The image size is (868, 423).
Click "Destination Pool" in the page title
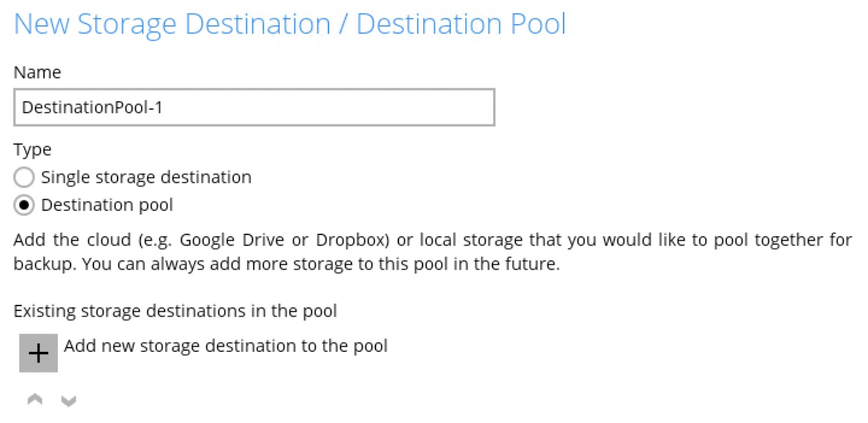[x=461, y=25]
